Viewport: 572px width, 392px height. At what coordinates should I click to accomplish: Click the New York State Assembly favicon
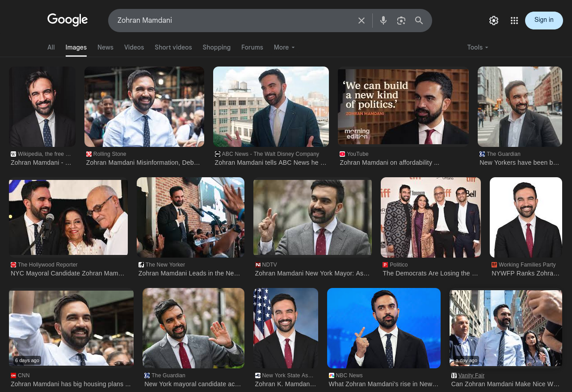258,375
